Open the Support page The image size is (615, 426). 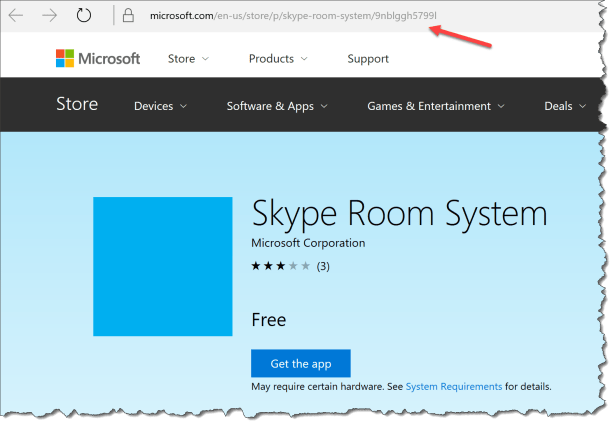(x=368, y=59)
